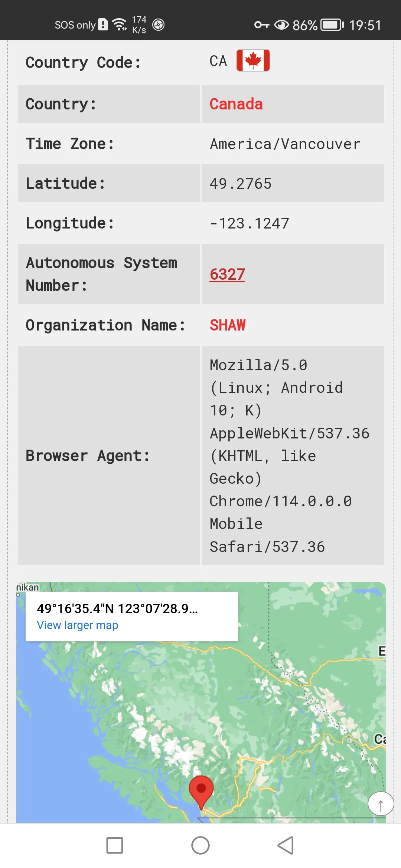
Task: Tap the red map location pin
Action: (201, 792)
